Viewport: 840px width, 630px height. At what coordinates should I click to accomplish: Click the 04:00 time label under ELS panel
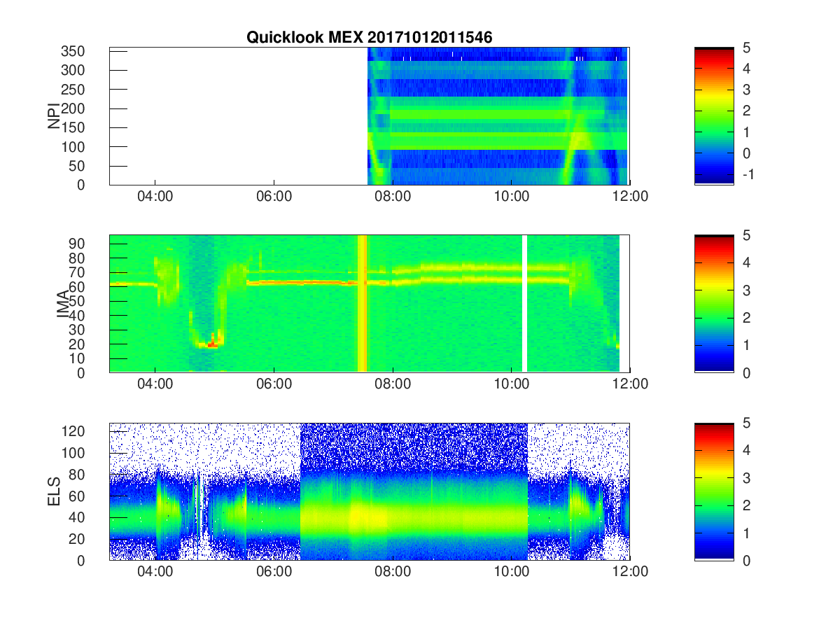click(155, 573)
